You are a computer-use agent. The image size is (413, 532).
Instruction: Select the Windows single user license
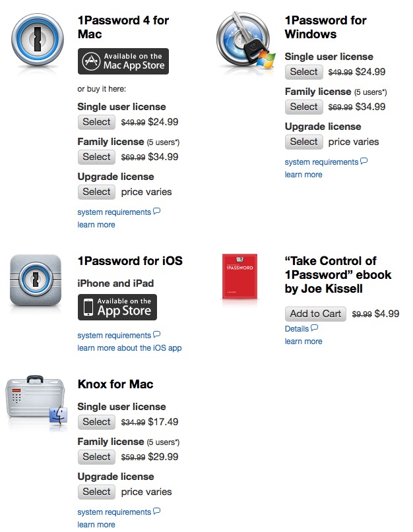(x=303, y=72)
